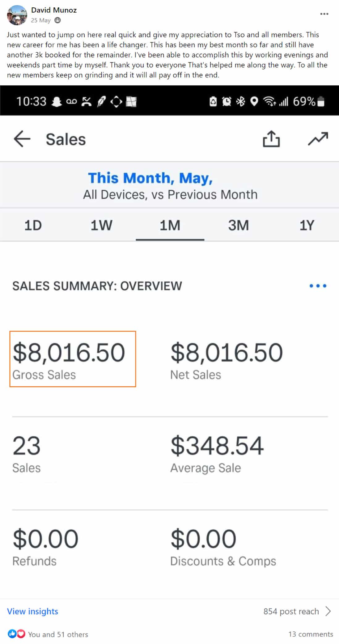Switch to the 1Y time range tab
The height and width of the screenshot is (644, 339).
click(x=306, y=225)
